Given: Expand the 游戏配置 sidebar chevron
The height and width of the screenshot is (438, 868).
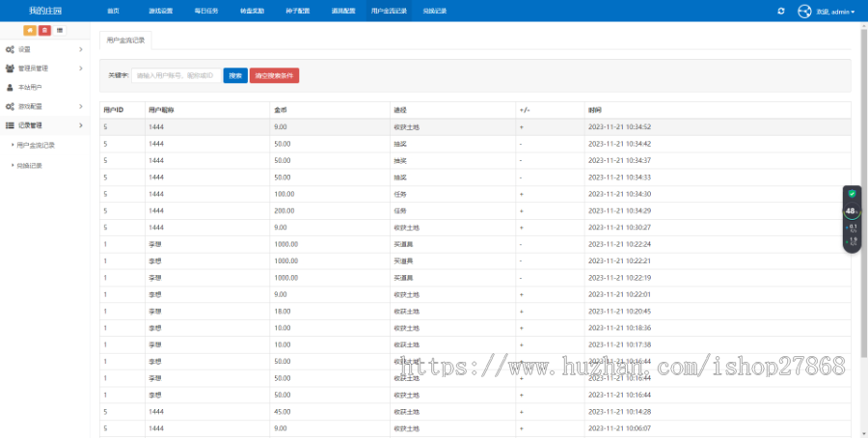Looking at the screenshot, I should 81,106.
